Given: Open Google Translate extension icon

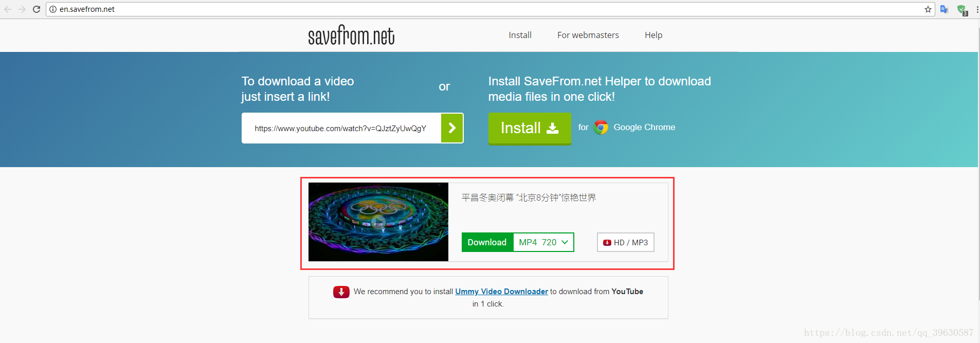Looking at the screenshot, I should pyautogui.click(x=944, y=9).
